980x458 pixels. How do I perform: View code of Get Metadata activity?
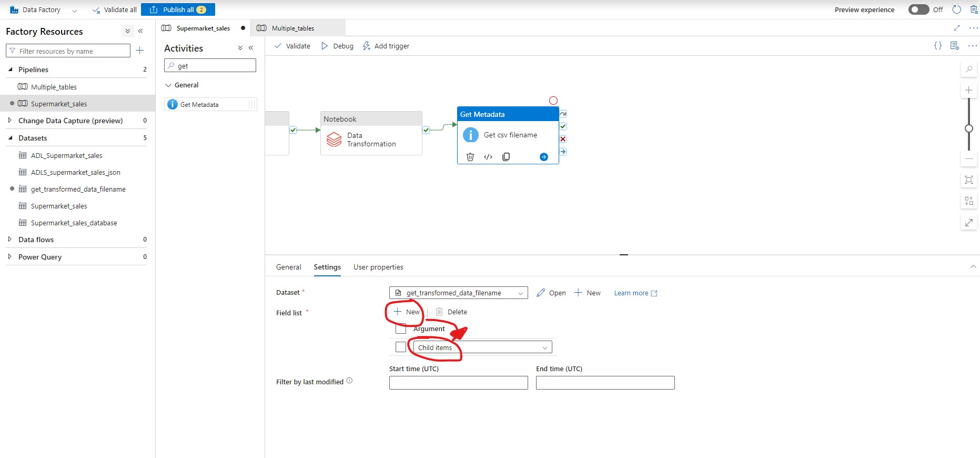click(488, 157)
